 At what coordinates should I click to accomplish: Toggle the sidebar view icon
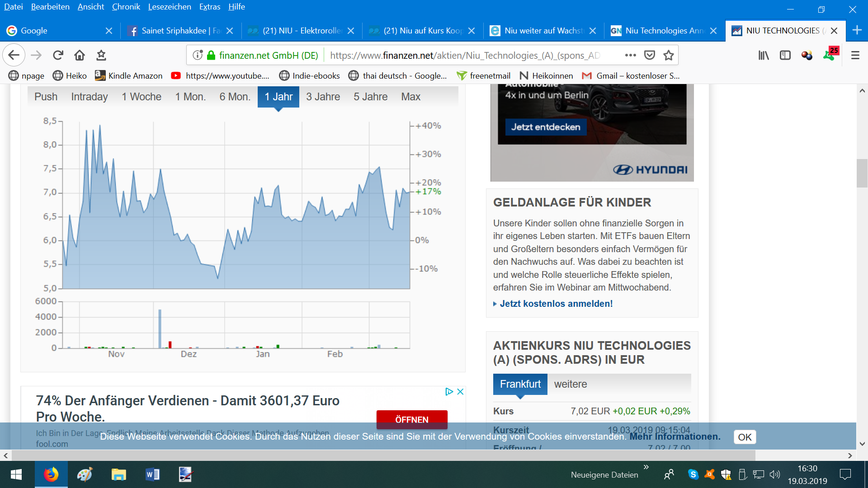tap(785, 55)
